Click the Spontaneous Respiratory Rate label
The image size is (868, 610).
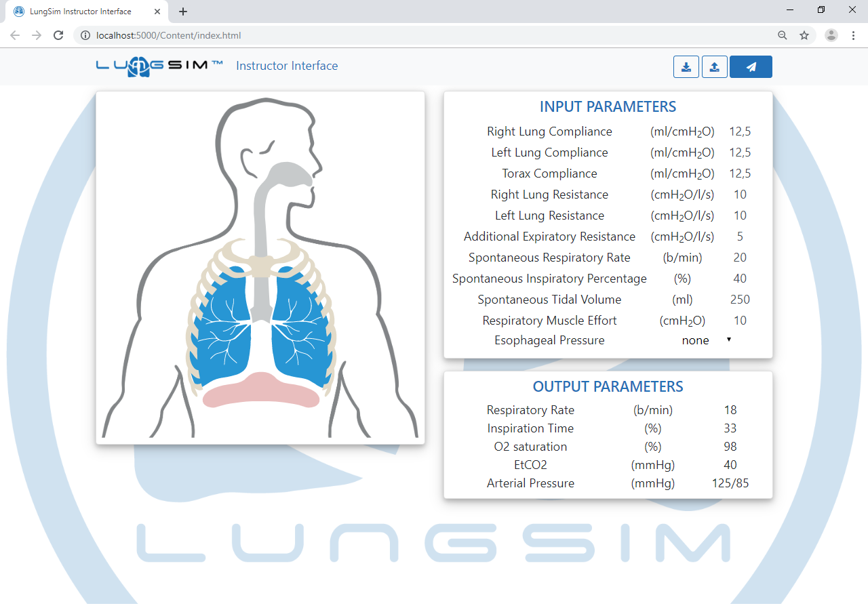tap(549, 258)
